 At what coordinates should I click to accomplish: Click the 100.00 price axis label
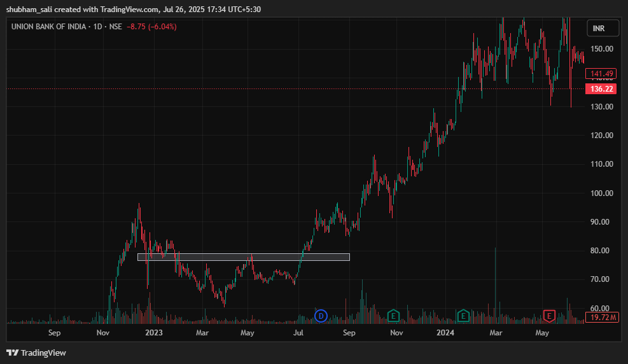(602, 193)
